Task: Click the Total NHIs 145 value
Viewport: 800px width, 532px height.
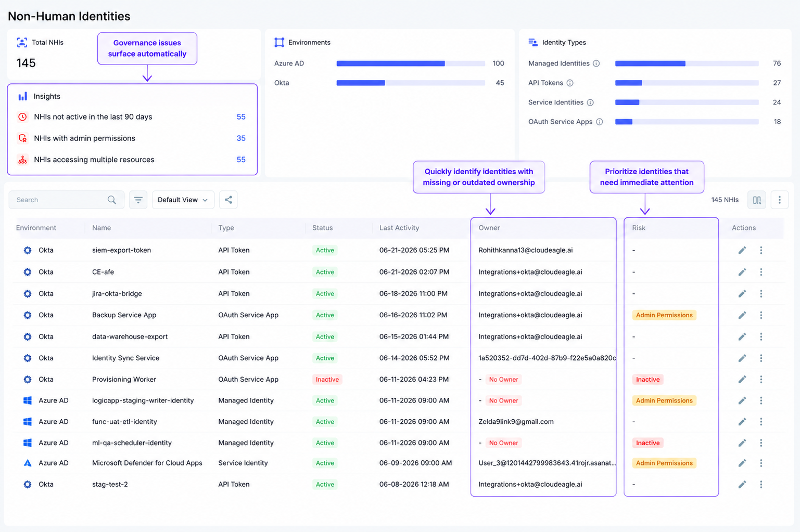Action: (x=26, y=63)
